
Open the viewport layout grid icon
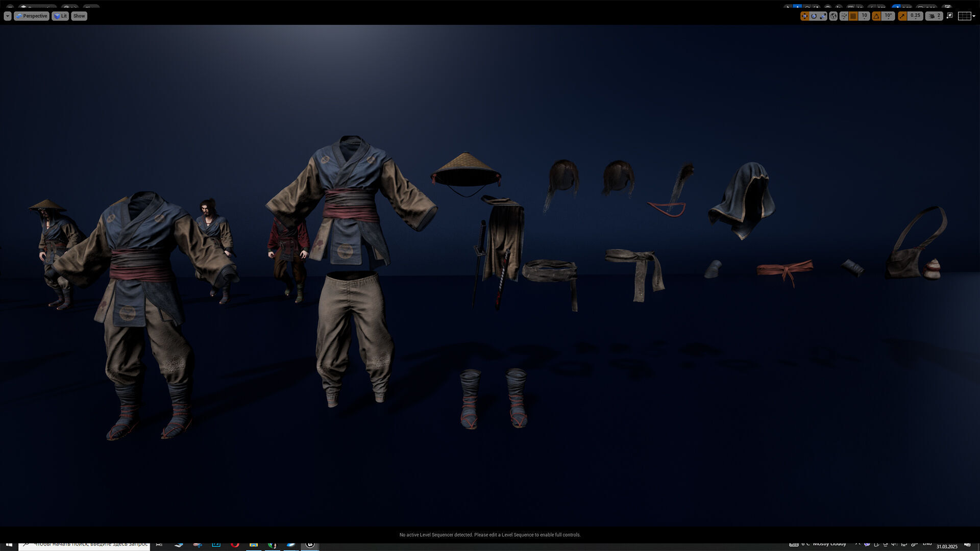pos(964,16)
